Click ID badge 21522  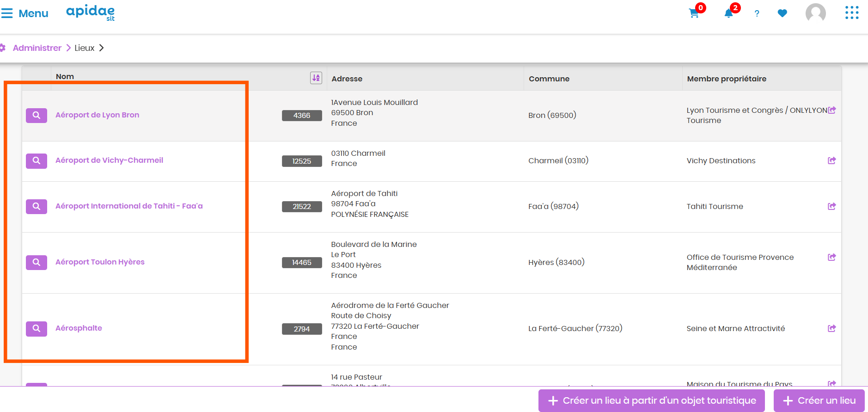click(x=302, y=206)
